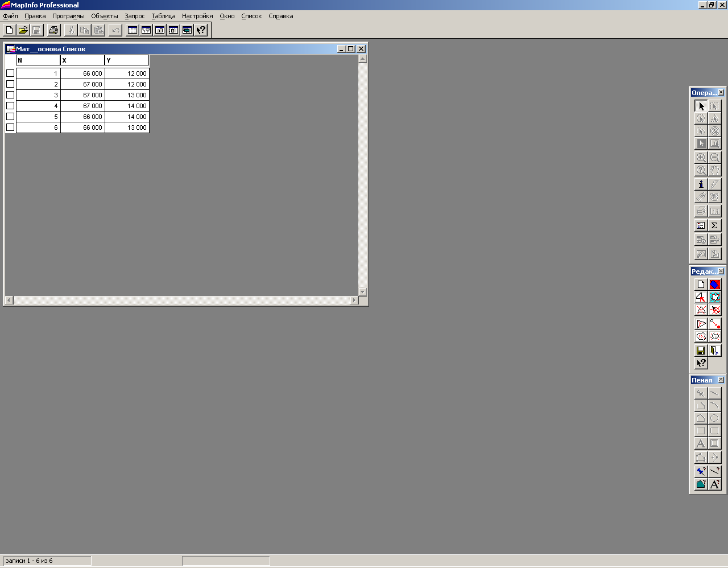The height and width of the screenshot is (568, 728).
Task: Open the Правка menu
Action: pos(35,16)
